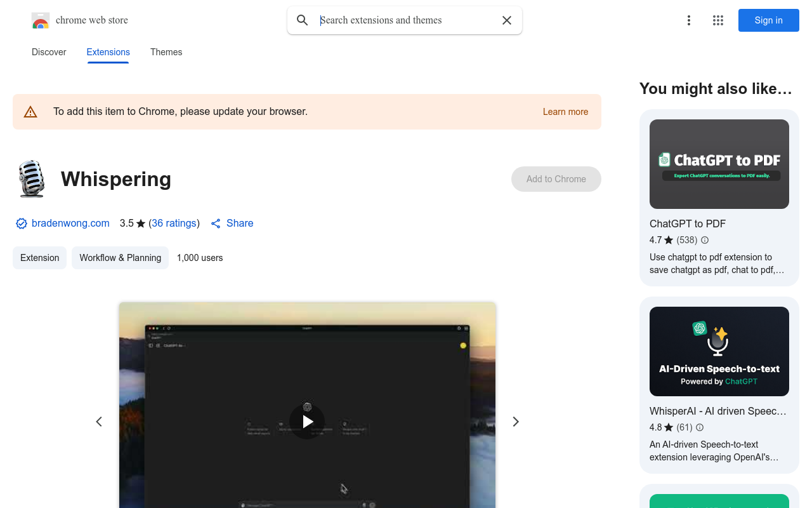812x508 pixels.
Task: Switch to the Themes tab
Action: 166,52
